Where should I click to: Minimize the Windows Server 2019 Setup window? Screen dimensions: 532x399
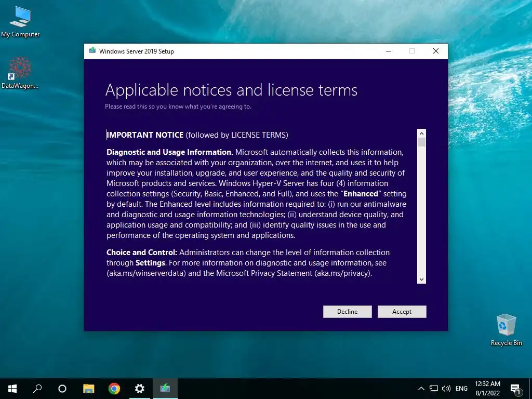(x=389, y=51)
